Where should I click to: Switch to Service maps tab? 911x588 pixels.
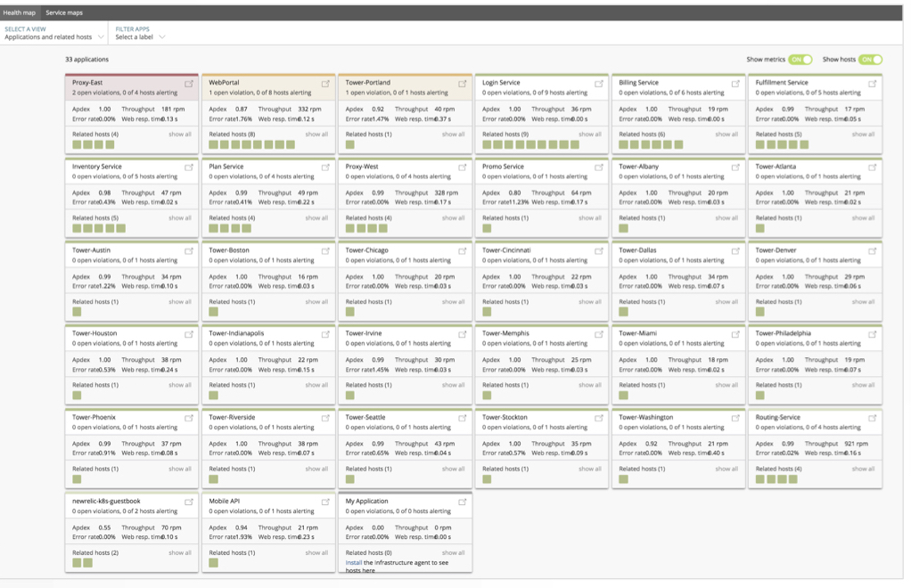pyautogui.click(x=64, y=12)
